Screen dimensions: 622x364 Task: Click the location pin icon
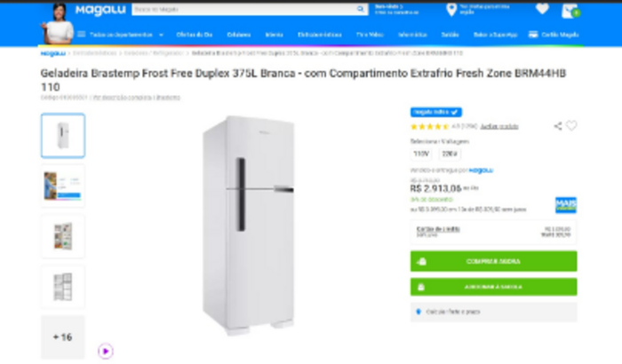point(451,10)
